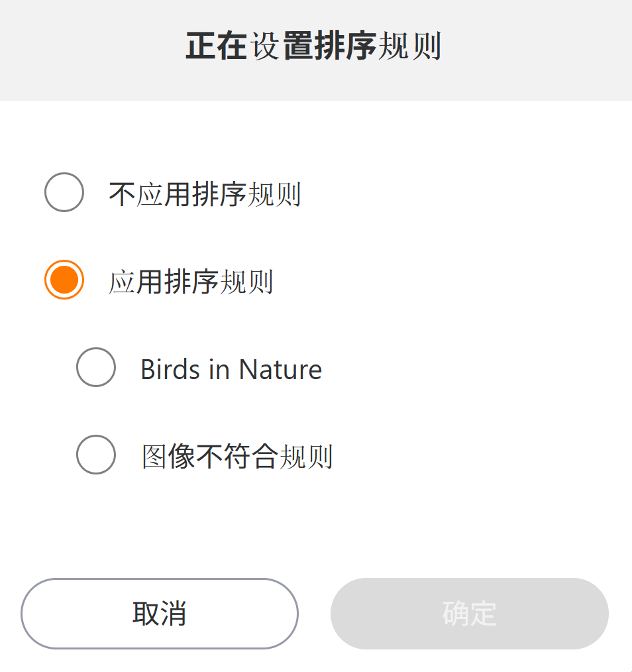
Task: Click the 应用排序规则 label text
Action: (191, 282)
